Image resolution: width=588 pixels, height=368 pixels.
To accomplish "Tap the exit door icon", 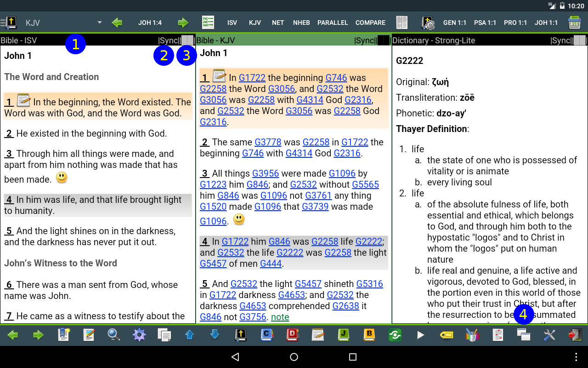I will click(x=575, y=335).
